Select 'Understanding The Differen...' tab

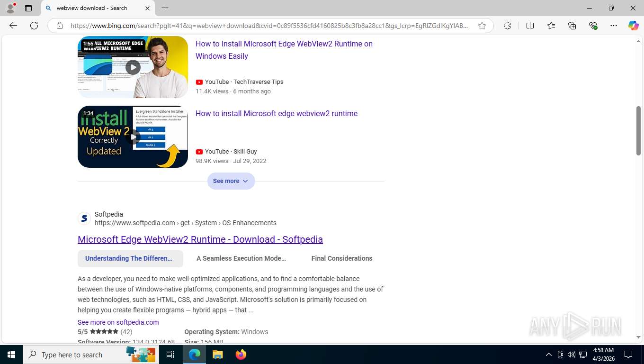pos(130,258)
